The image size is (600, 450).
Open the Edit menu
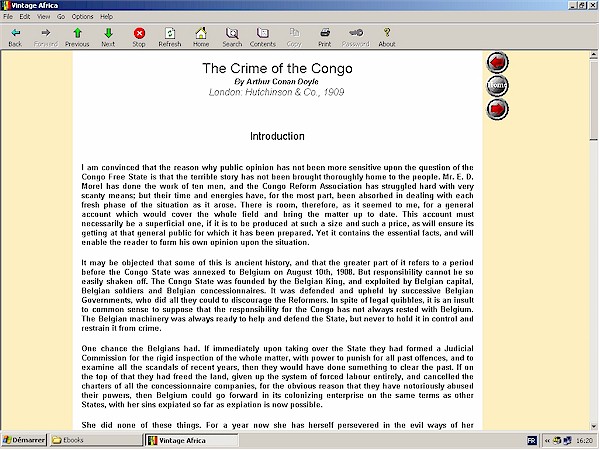[25, 16]
